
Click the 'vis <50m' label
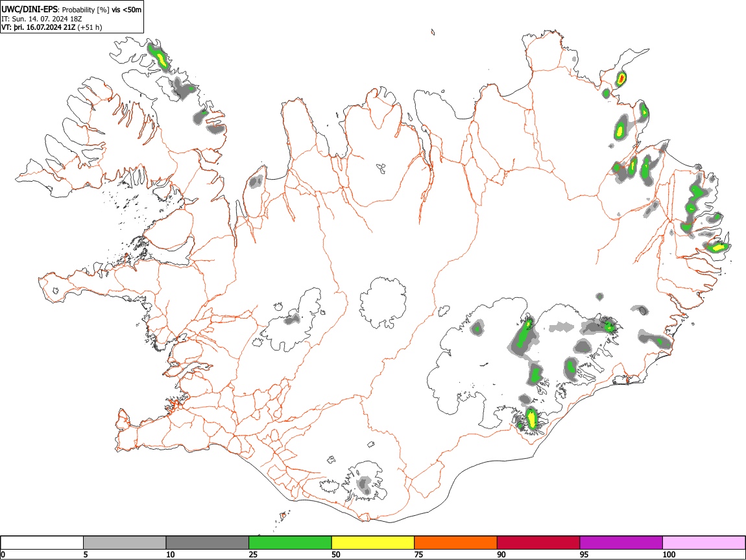pyautogui.click(x=126, y=10)
